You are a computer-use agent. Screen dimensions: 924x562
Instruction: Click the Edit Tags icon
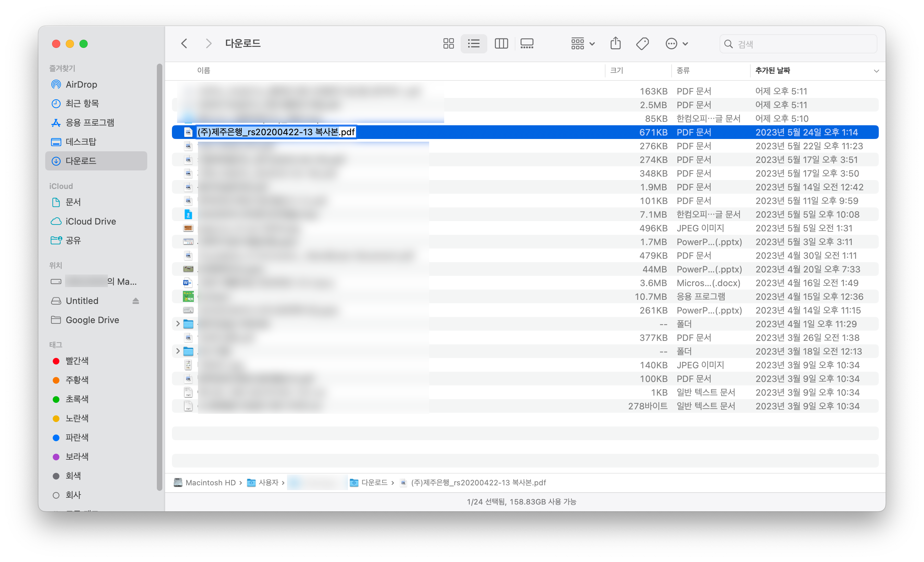click(x=642, y=43)
